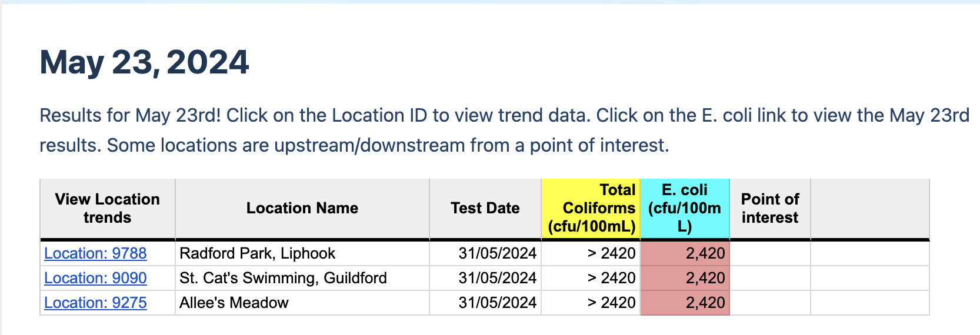Screen dimensions: 980x335
Task: Click the E. coli value for St. Cat's Swimming
Action: click(705, 278)
